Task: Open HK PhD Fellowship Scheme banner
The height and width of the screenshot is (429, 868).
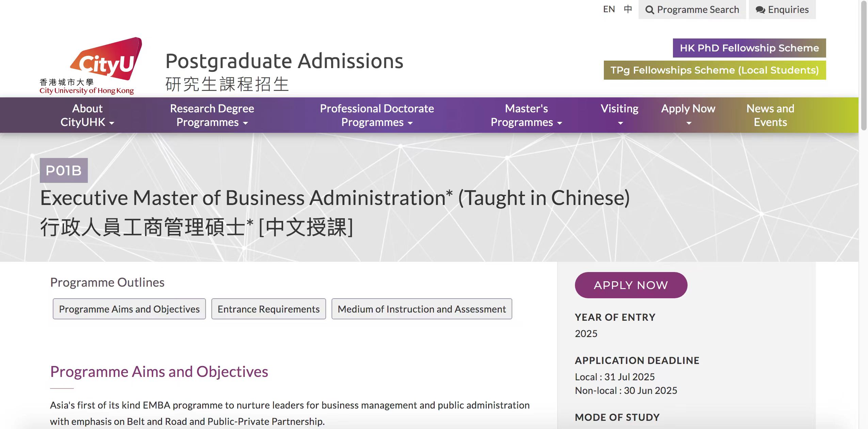Action: point(749,48)
